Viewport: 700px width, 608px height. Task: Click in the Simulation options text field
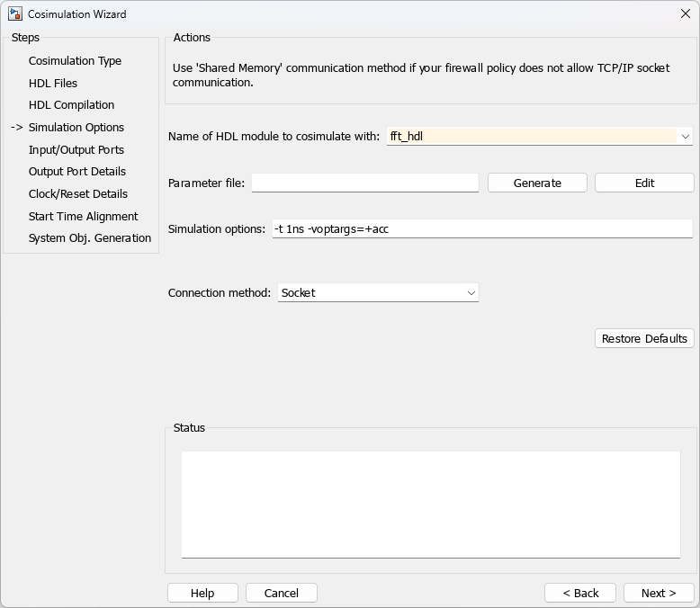pos(482,229)
